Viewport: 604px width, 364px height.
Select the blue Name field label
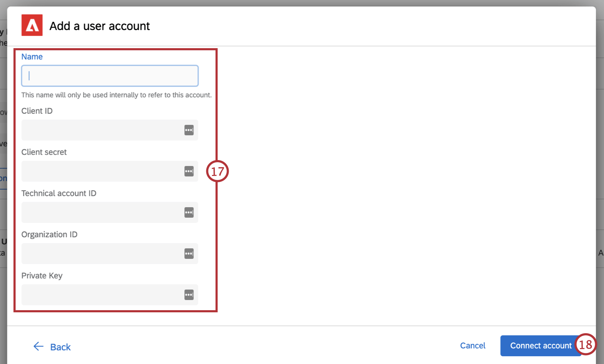pyautogui.click(x=32, y=56)
